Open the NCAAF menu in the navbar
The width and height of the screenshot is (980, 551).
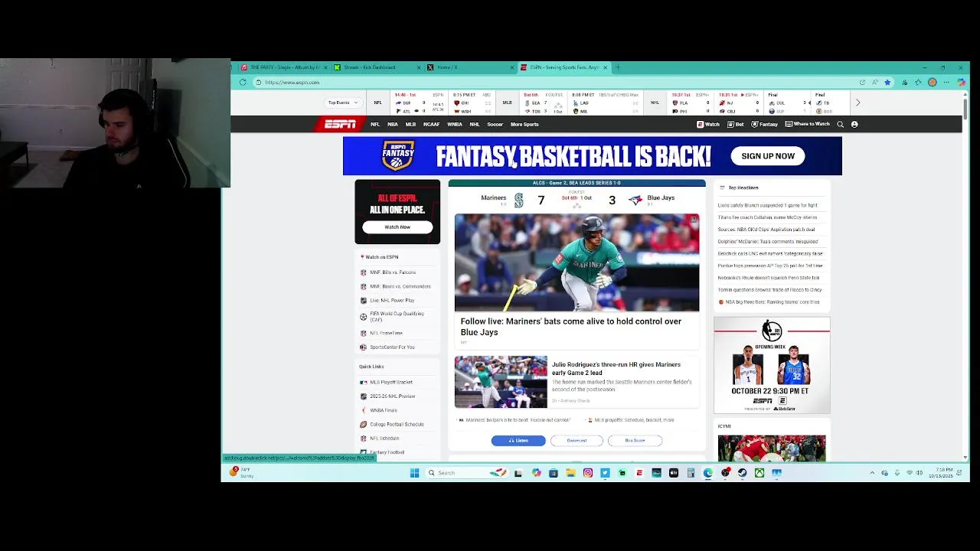(431, 124)
